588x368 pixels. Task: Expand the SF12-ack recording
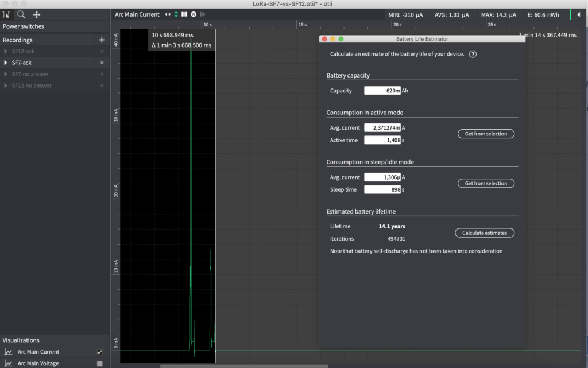5,51
